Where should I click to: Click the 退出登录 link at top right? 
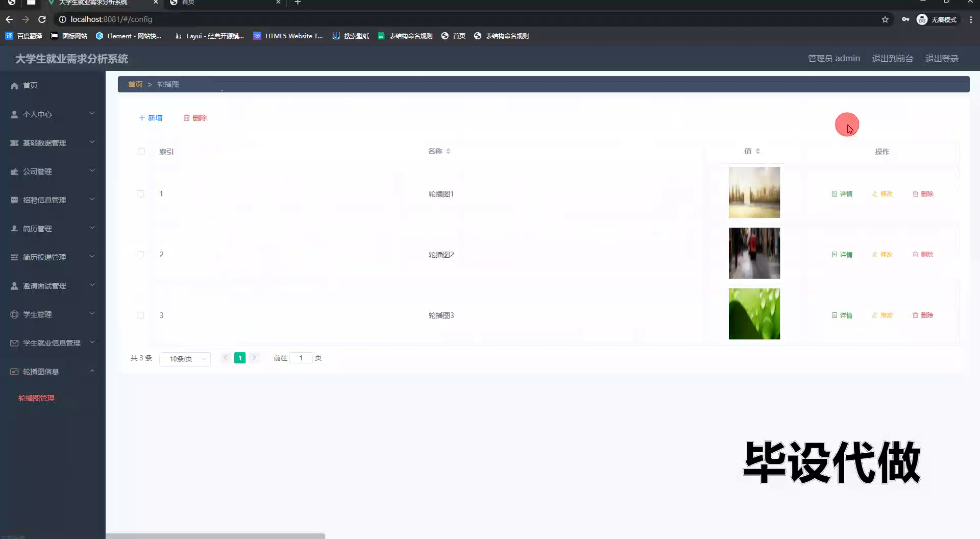tap(942, 58)
